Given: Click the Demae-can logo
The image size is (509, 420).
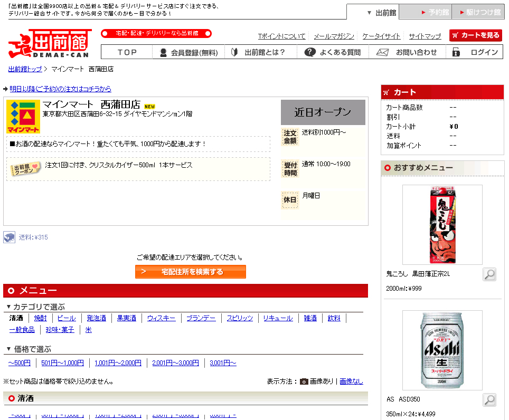Looking at the screenshot, I should point(50,43).
